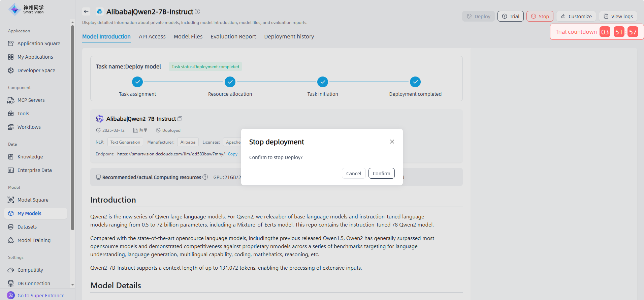Screen dimensions: 644x300
Task: Click the View logs button
Action: 618,16
